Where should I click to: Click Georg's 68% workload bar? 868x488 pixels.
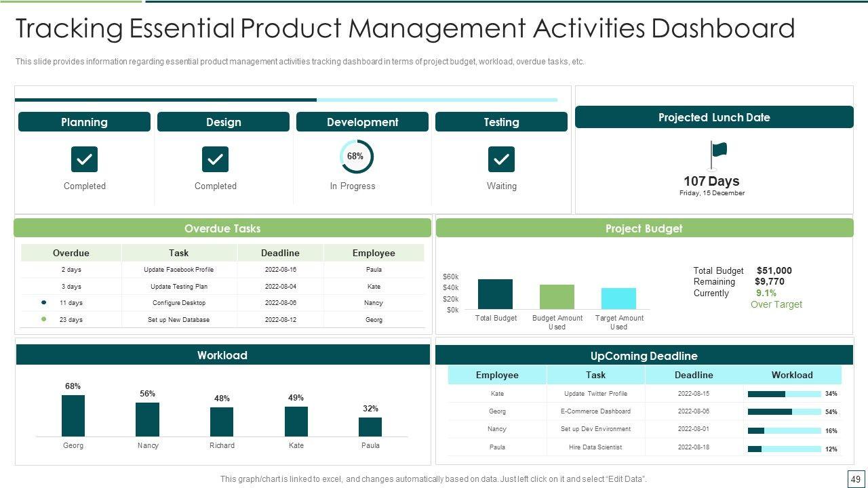click(73, 415)
